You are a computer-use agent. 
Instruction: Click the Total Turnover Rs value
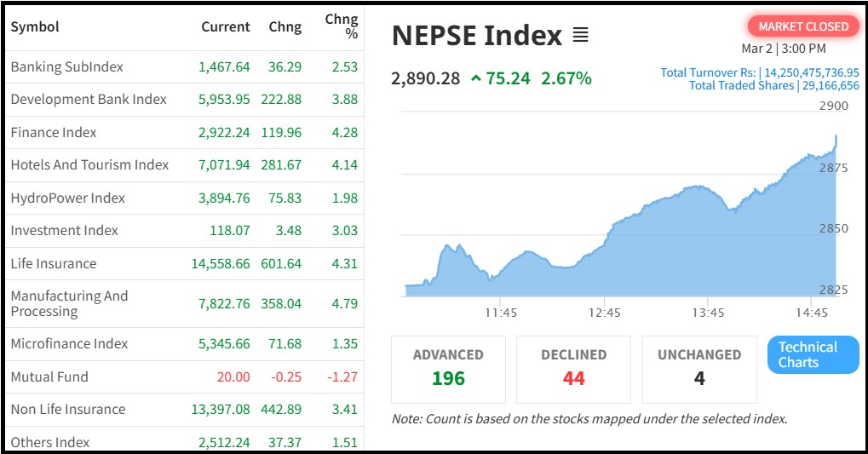pyautogui.click(x=812, y=72)
